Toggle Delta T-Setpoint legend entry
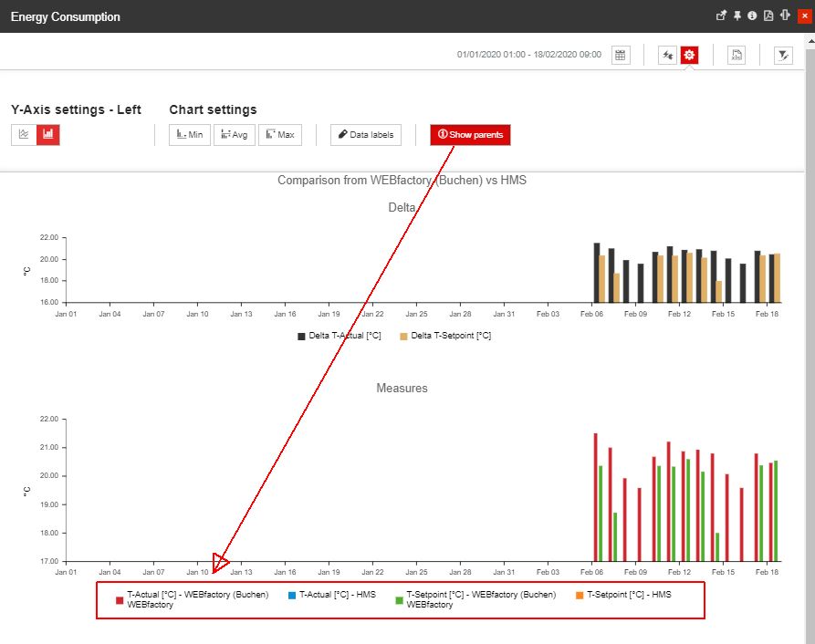This screenshot has height=644, width=815. [444, 336]
